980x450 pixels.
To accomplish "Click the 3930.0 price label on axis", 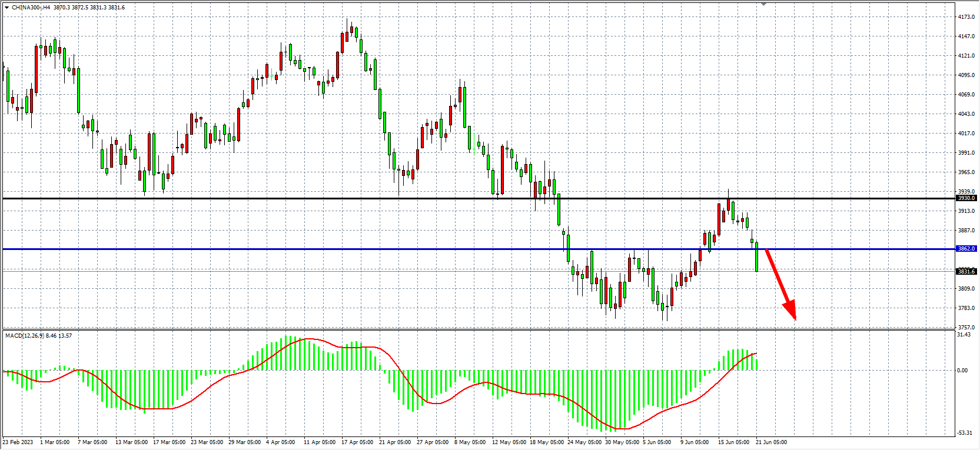I will click(x=966, y=198).
